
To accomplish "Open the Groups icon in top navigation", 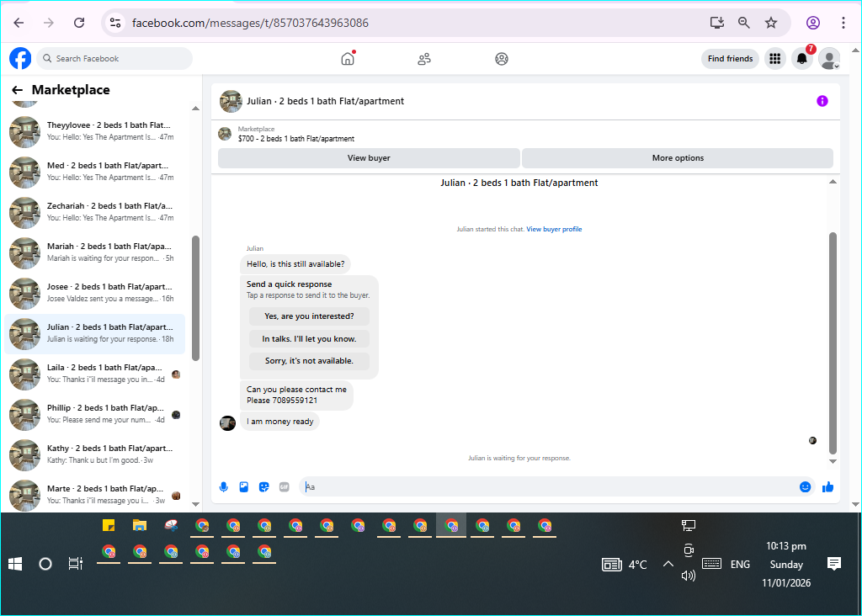I will (502, 59).
